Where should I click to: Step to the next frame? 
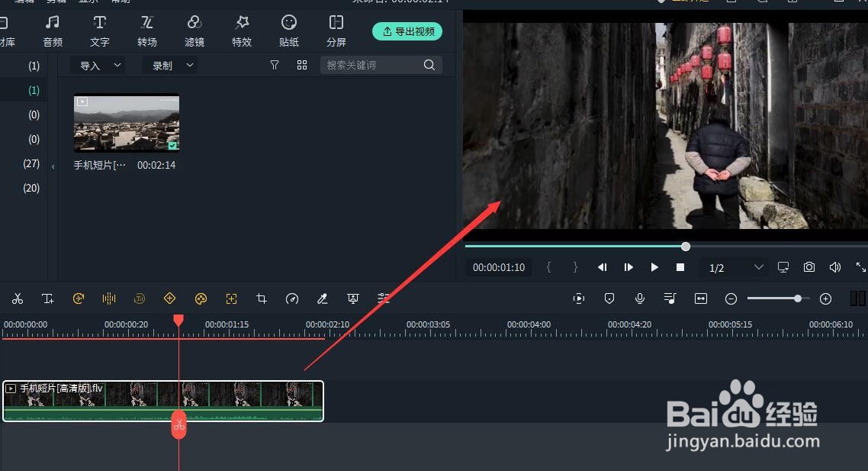click(x=628, y=268)
